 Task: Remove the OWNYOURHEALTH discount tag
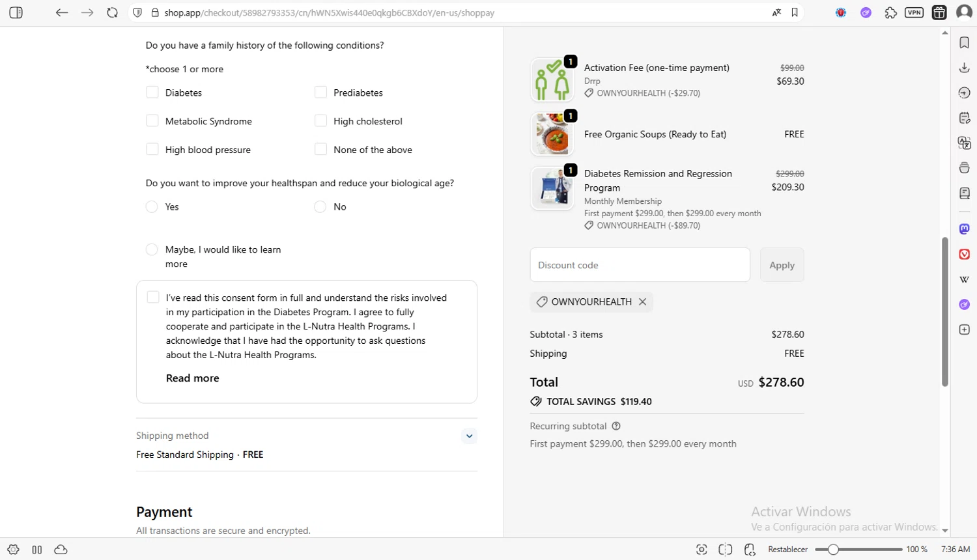point(642,301)
